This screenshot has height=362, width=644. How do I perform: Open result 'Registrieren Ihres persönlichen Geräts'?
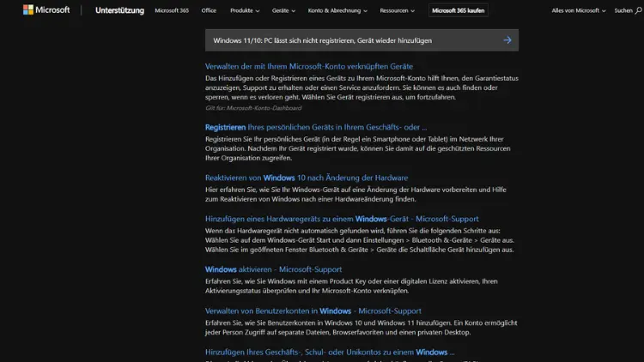click(316, 127)
